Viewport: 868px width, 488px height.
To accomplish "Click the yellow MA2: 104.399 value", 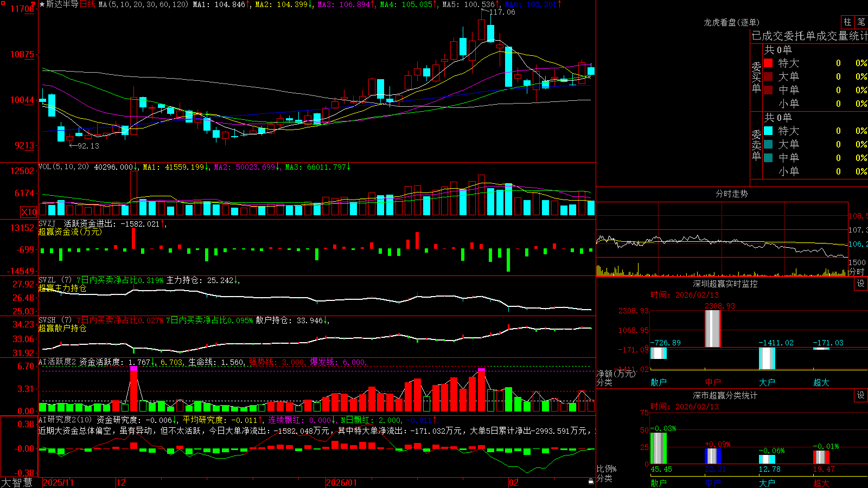I will pyautogui.click(x=282, y=4).
